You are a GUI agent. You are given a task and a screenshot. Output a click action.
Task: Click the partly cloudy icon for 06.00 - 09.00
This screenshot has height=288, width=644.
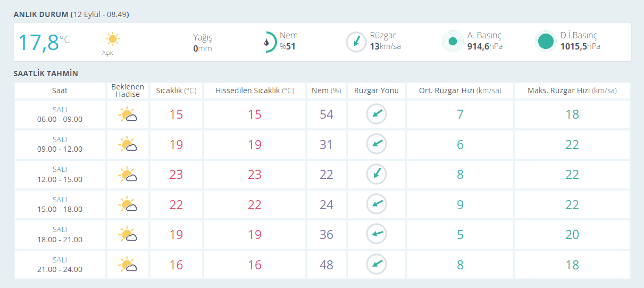coord(128,114)
